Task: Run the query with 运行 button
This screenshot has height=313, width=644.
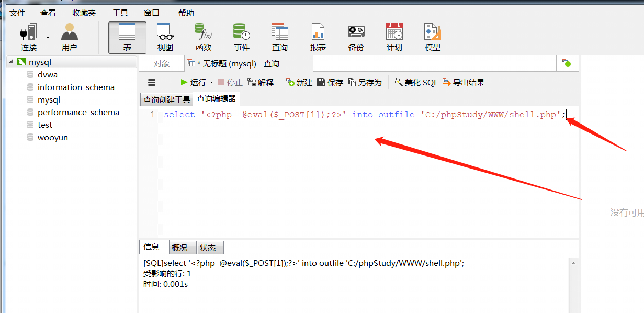Action: 193,82
